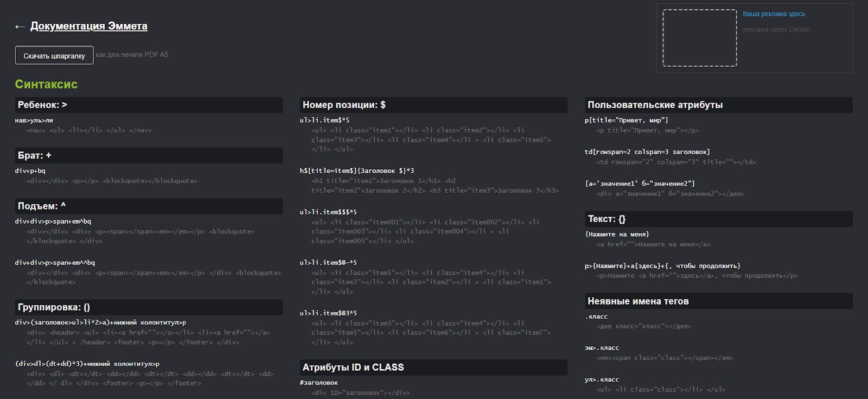The width and height of the screenshot is (868, 399).
Task: Click the Скачать шпаргалку button
Action: point(54,55)
